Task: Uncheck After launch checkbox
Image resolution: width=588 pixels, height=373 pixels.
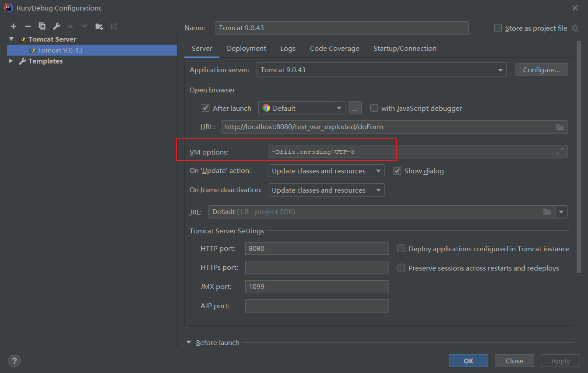Action: click(x=205, y=108)
